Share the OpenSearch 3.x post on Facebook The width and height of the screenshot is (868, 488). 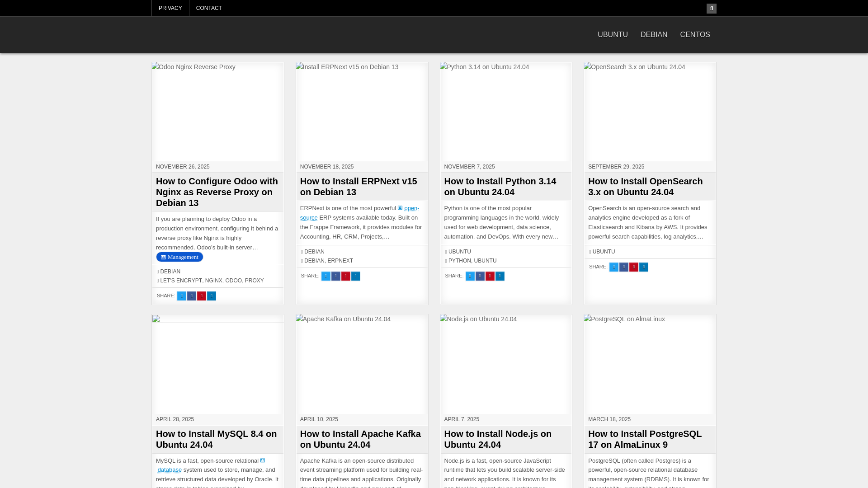[623, 267]
